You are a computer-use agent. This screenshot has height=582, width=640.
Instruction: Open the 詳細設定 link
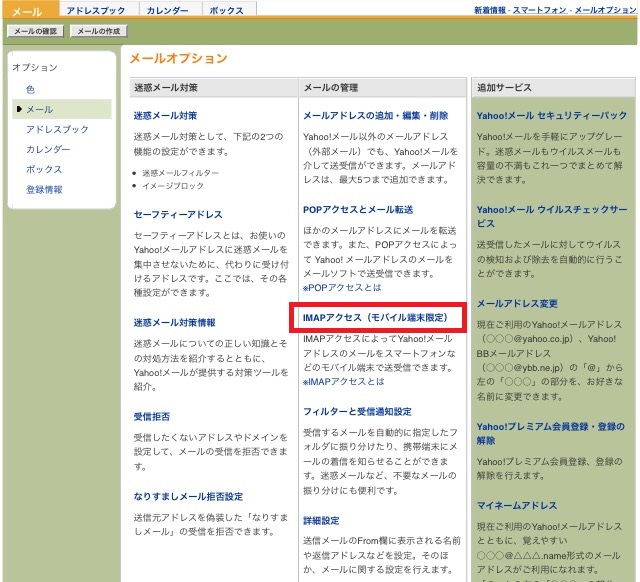pyautogui.click(x=321, y=520)
